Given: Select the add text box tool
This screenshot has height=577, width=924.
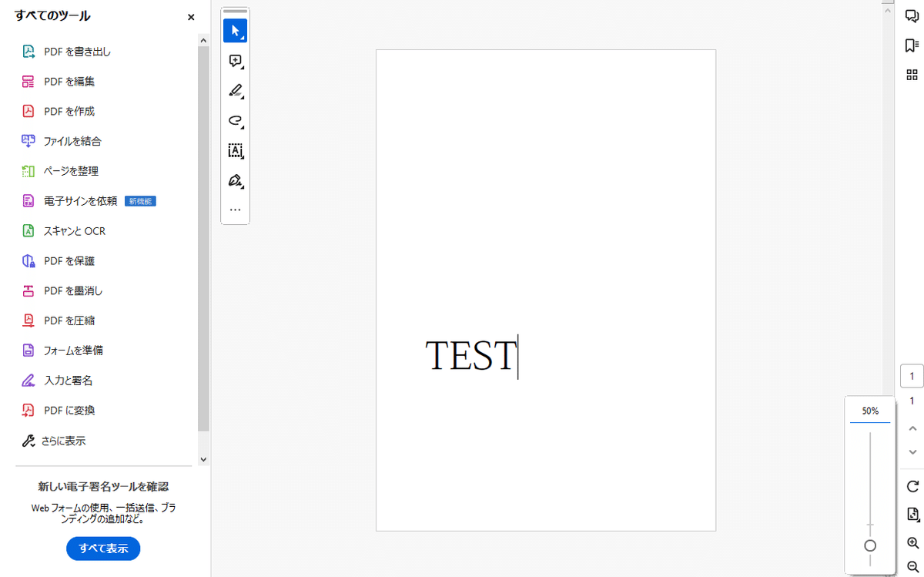Looking at the screenshot, I should 235,151.
